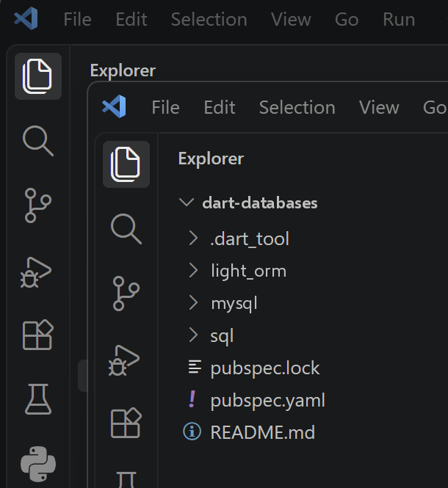The height and width of the screenshot is (488, 448).
Task: Open Run menu in outer window
Action: click(399, 20)
